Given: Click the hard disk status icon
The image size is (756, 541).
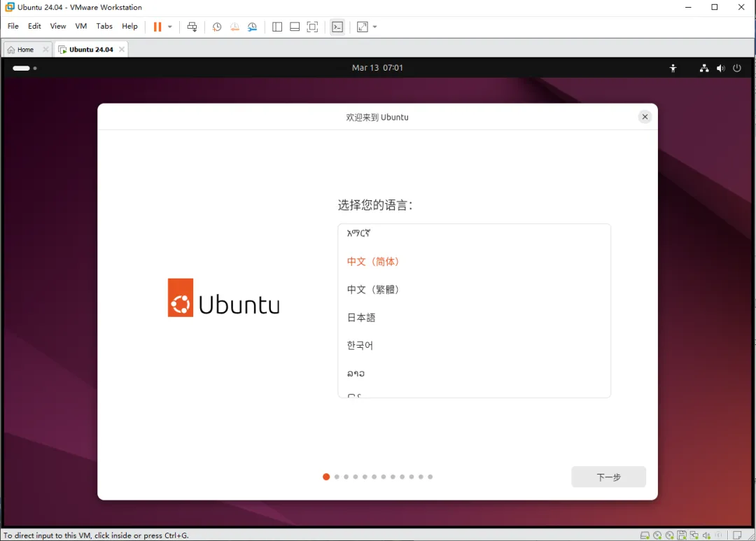Looking at the screenshot, I should click(645, 535).
